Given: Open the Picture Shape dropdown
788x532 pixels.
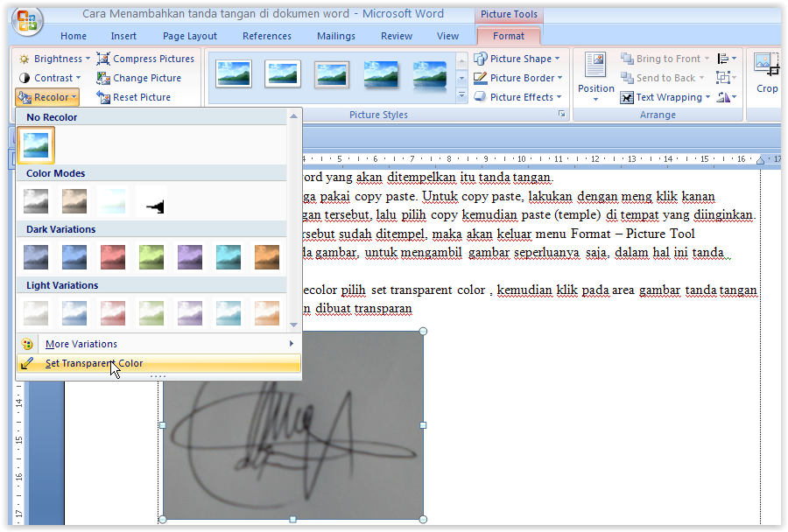Looking at the screenshot, I should pyautogui.click(x=517, y=59).
